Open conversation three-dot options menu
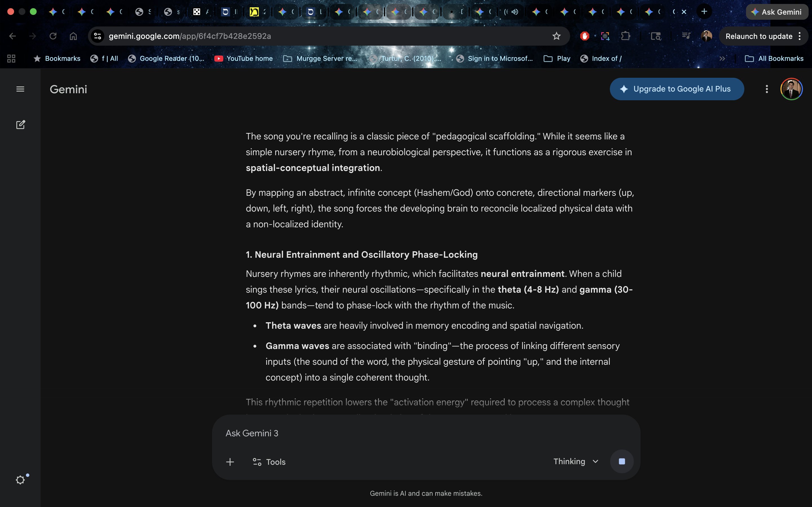812x507 pixels. click(x=766, y=89)
